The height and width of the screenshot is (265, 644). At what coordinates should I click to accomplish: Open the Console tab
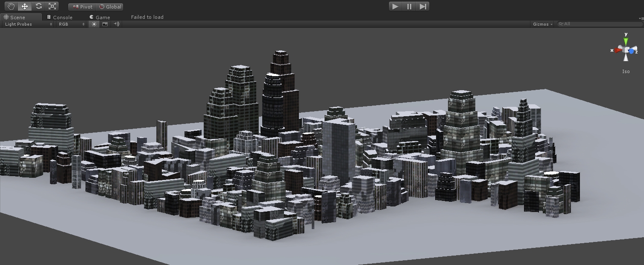coord(60,17)
